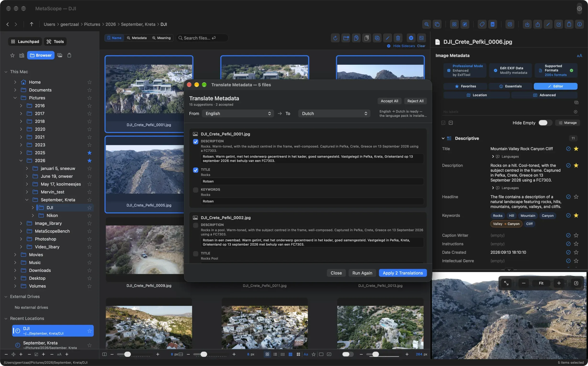Open the Location metadata tab
The width and height of the screenshot is (588, 366).
(x=476, y=95)
